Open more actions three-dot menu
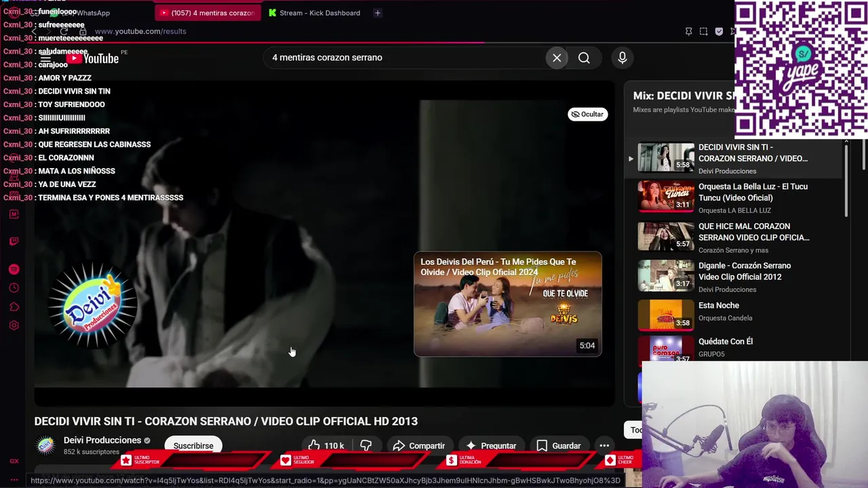 point(604,445)
